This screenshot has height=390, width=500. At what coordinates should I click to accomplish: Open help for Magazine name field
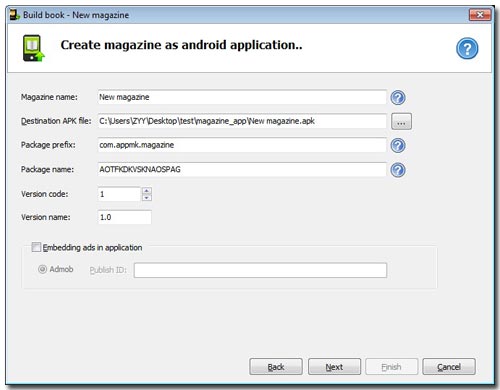click(398, 98)
